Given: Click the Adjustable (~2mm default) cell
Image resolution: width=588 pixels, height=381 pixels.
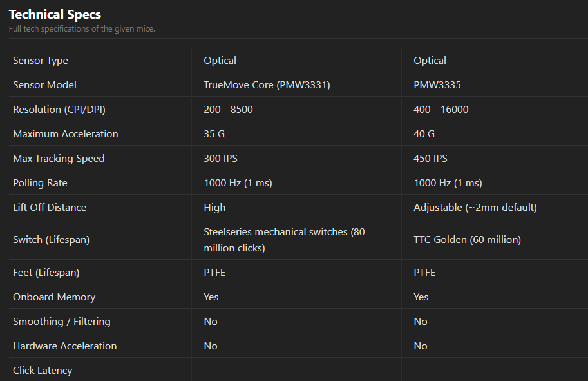Looking at the screenshot, I should tap(475, 208).
